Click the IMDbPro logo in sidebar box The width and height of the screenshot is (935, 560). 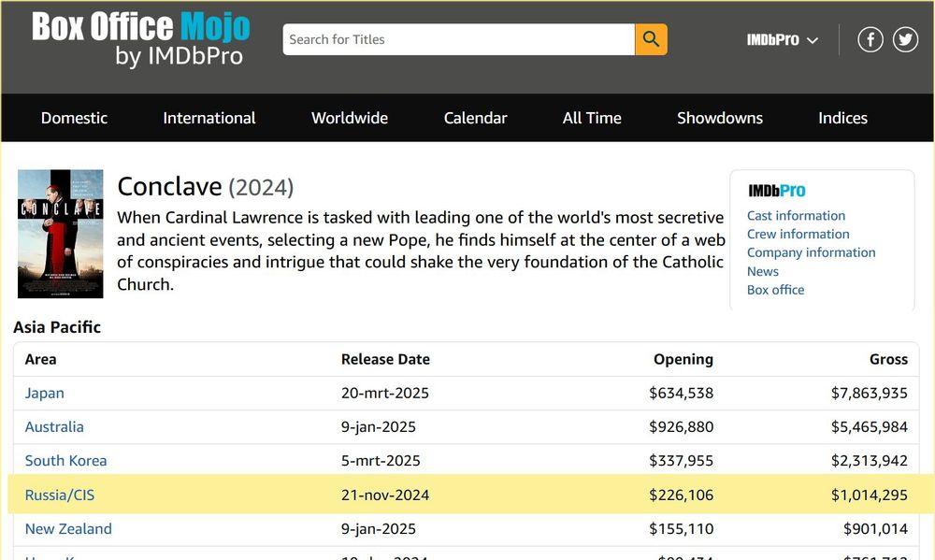776,191
